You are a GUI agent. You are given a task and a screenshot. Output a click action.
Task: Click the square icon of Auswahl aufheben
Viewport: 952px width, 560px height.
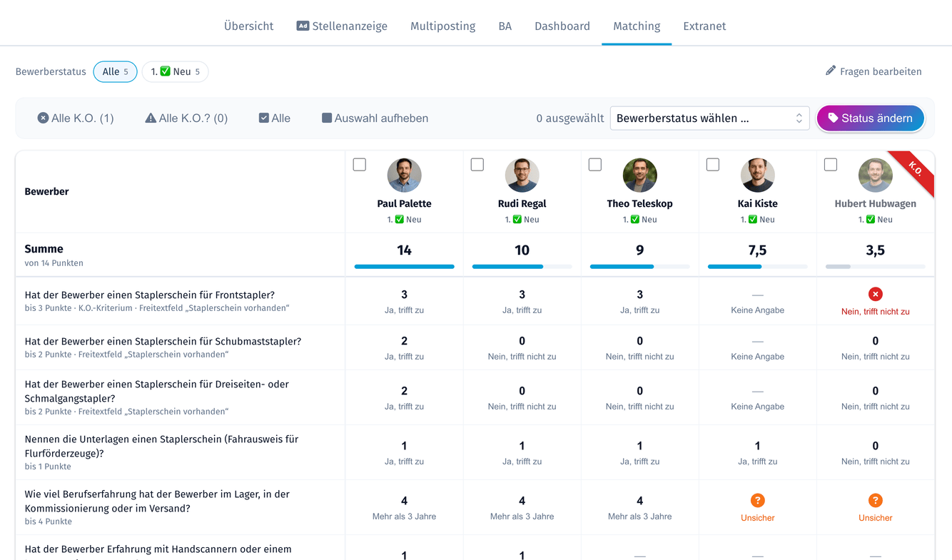tap(327, 118)
